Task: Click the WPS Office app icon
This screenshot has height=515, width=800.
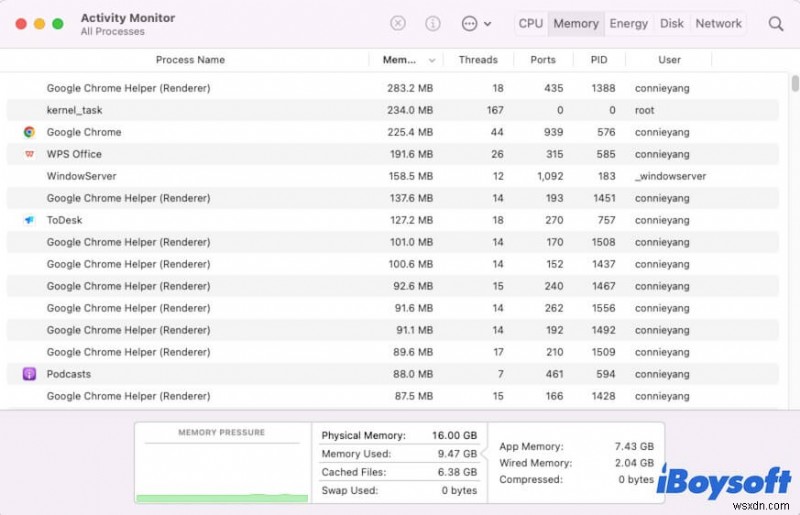Action: (29, 154)
